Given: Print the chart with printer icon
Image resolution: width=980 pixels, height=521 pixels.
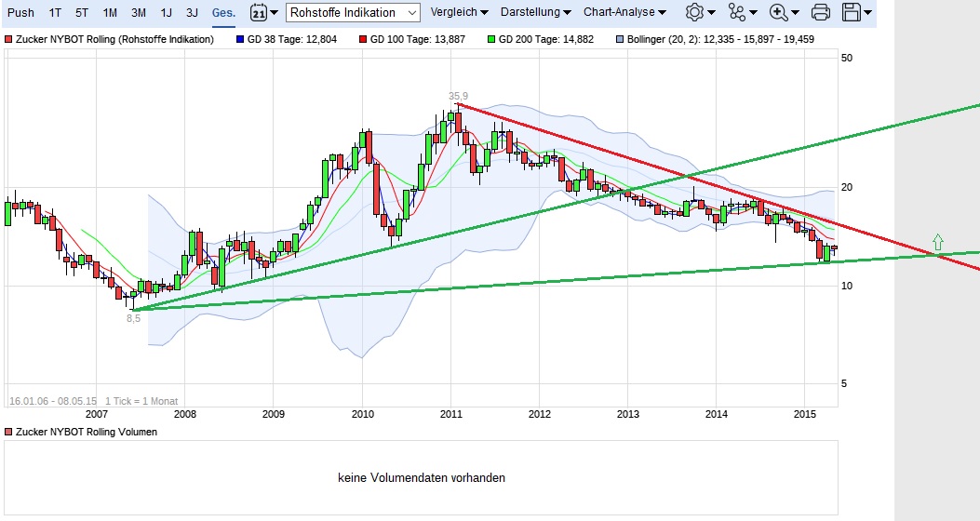Looking at the screenshot, I should [x=820, y=12].
